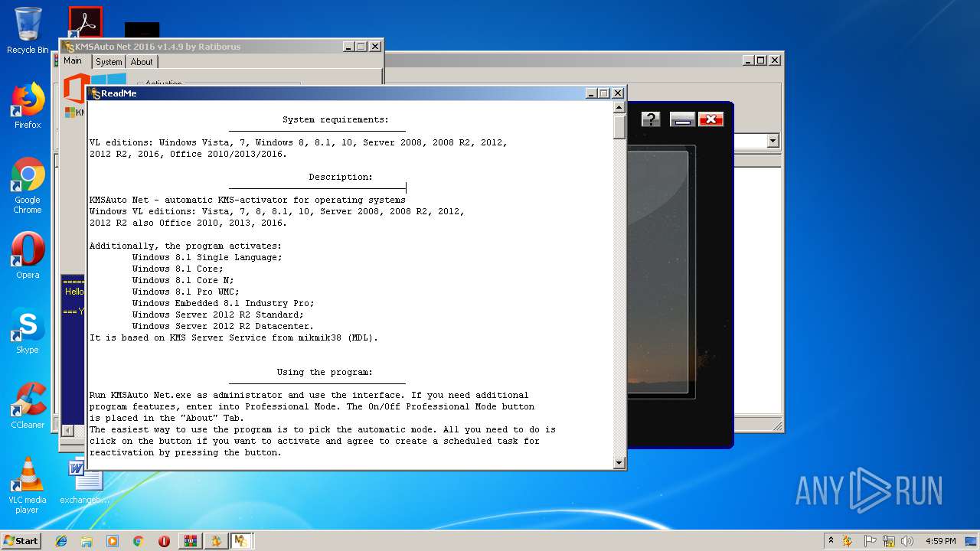Click 'Windows 8.1 Pro WMC;' line
The width and height of the screenshot is (980, 551).
pos(185,292)
